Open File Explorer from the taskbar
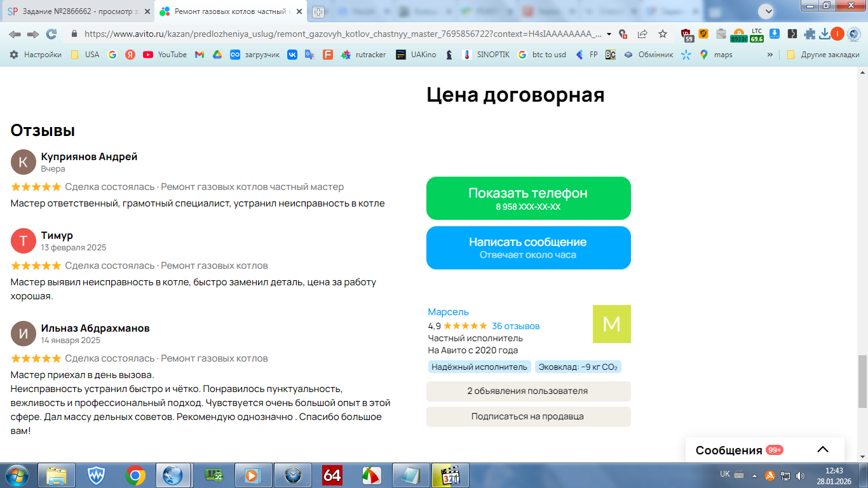Screen dimensions: 868x488 [x=57, y=475]
